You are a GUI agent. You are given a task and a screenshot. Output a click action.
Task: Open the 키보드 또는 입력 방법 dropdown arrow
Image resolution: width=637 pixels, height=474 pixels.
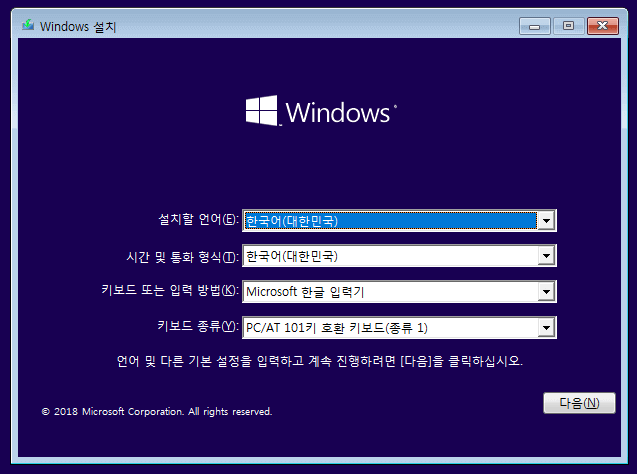(x=546, y=292)
